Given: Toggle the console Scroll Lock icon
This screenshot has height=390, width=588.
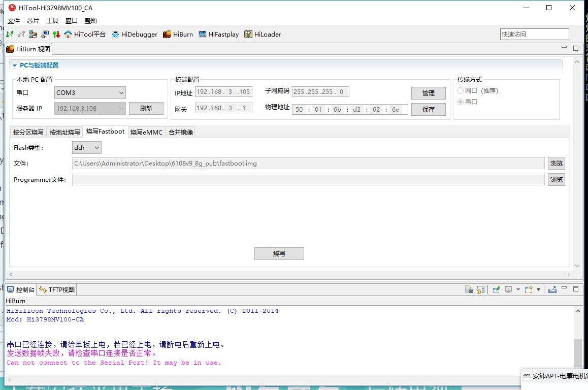Looking at the screenshot, I should [480, 289].
